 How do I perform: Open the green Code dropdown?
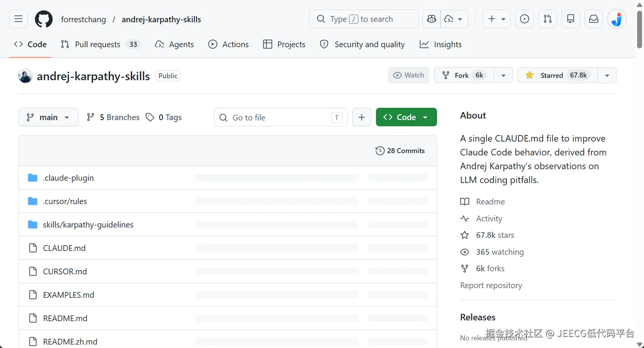[406, 117]
